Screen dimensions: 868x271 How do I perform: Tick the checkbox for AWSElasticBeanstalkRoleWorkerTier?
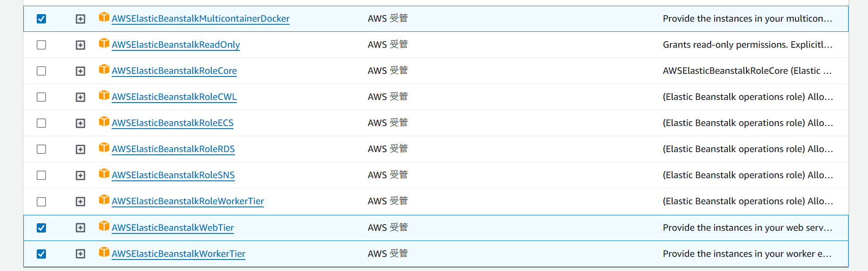(41, 202)
